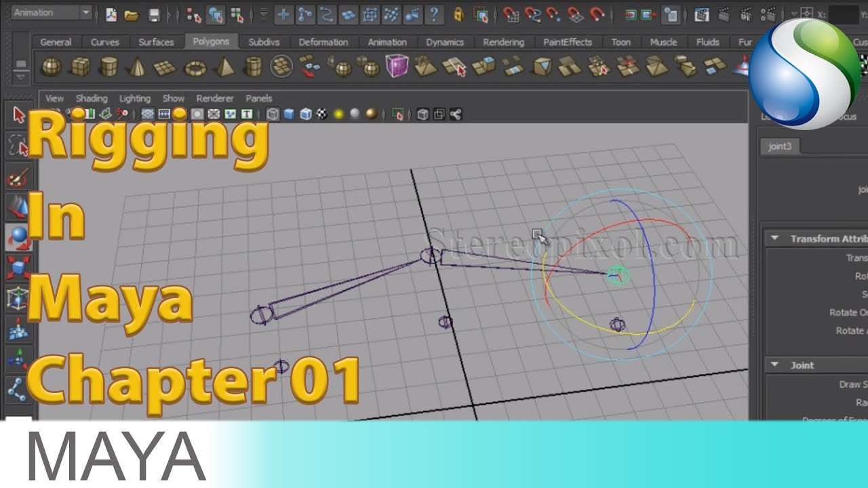Click the Open Scene folder icon
Screen dimensions: 868x488
coord(132,14)
